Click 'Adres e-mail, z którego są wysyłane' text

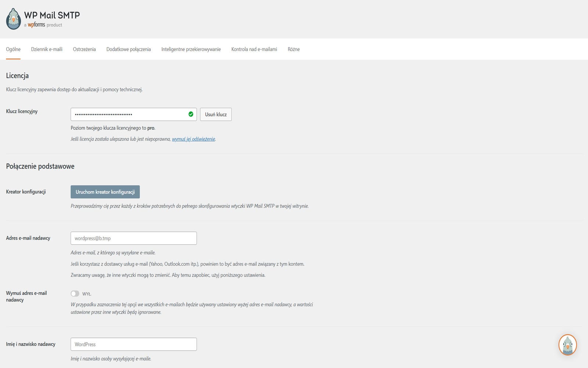113,253
